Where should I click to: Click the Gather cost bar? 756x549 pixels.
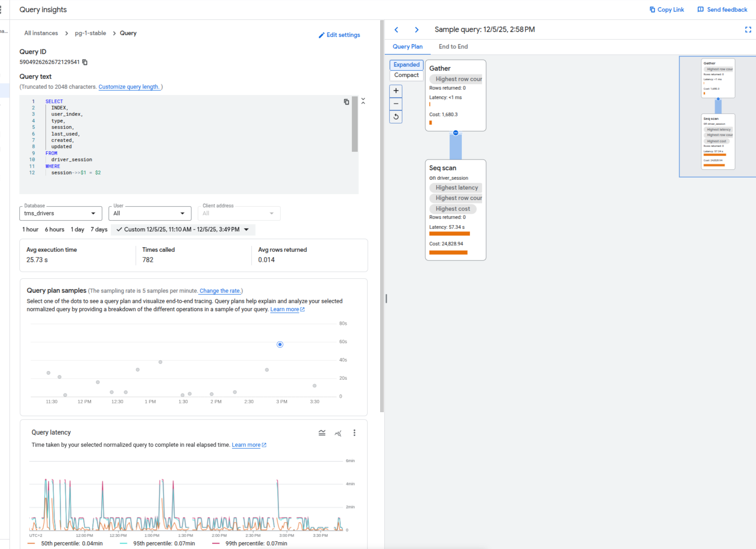tap(431, 123)
